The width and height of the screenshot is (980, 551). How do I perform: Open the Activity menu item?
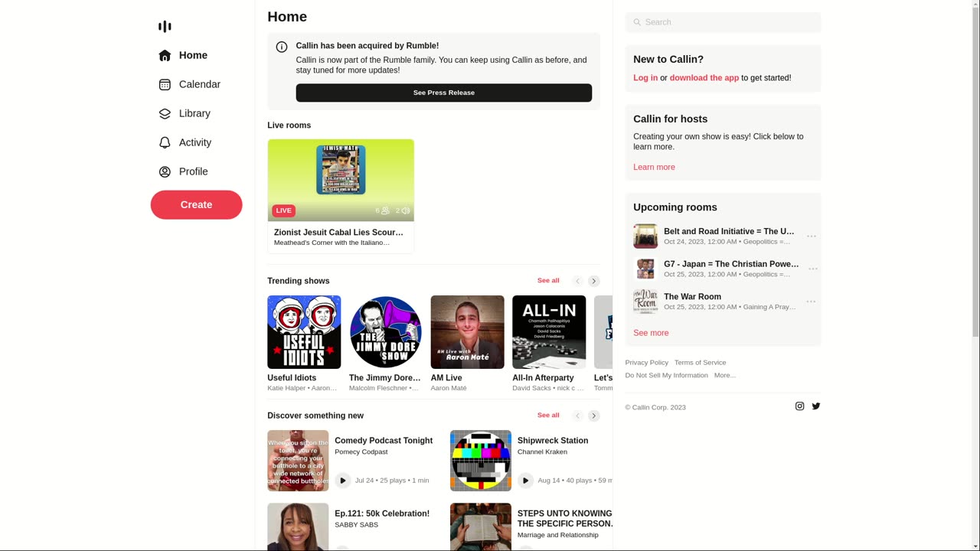(x=196, y=142)
